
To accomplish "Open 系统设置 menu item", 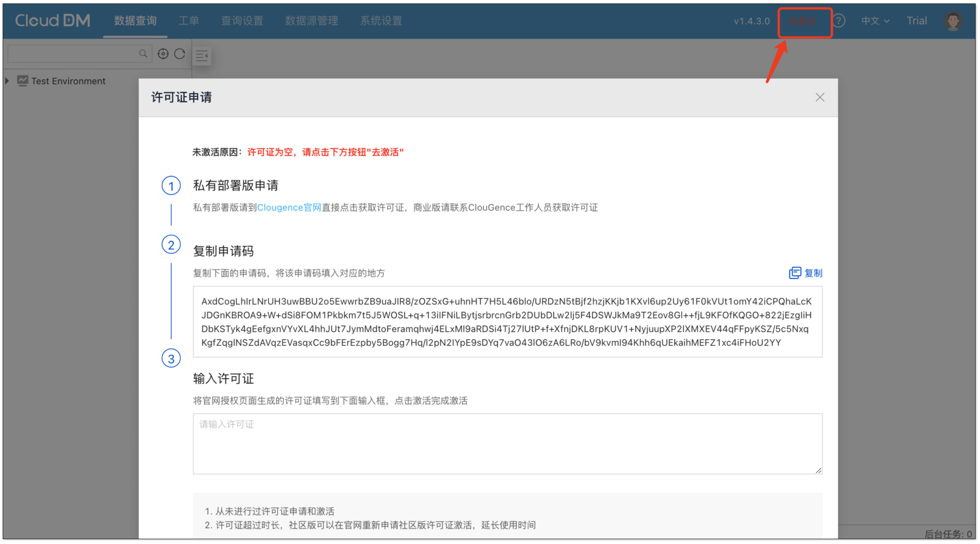I will coord(381,21).
